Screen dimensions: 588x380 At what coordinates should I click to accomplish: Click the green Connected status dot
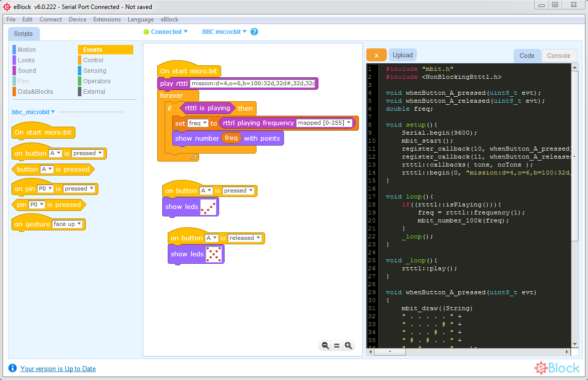[x=146, y=32]
